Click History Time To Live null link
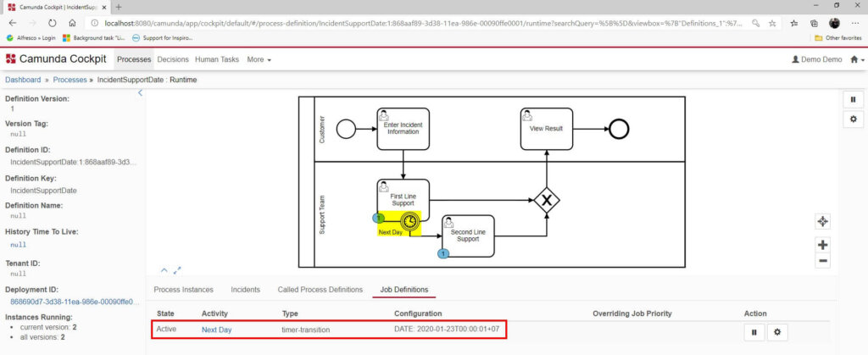This screenshot has width=868, height=355. coord(19,244)
